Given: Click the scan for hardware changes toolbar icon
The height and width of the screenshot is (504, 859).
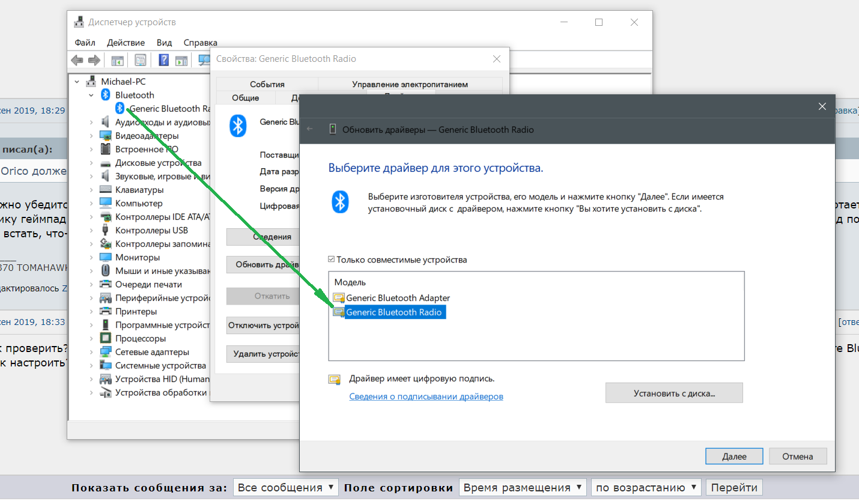Looking at the screenshot, I should coord(204,60).
